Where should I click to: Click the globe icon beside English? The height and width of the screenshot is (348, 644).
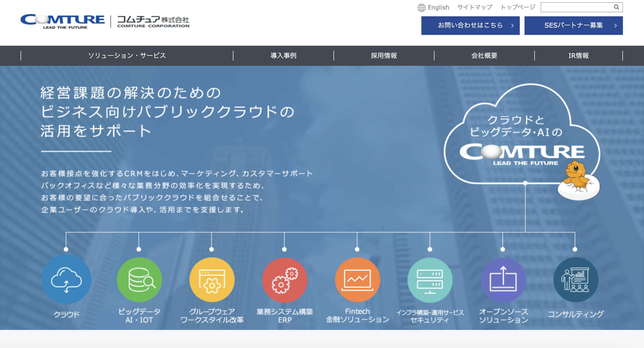421,8
